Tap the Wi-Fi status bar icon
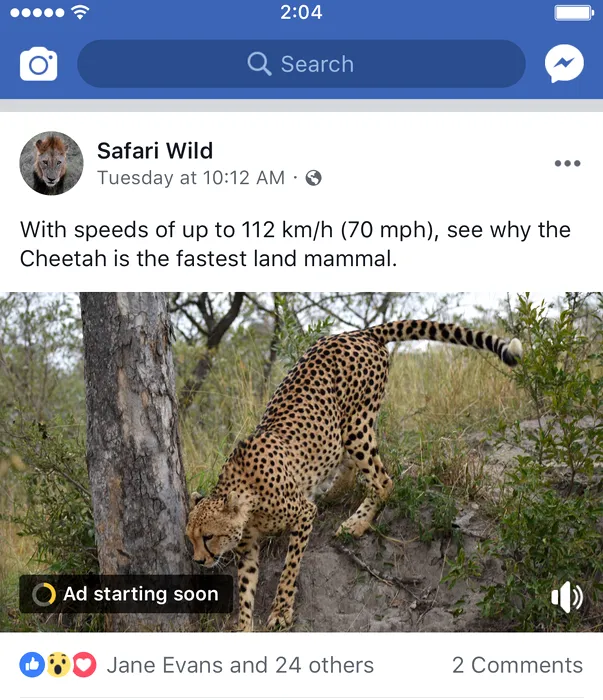 coord(80,13)
